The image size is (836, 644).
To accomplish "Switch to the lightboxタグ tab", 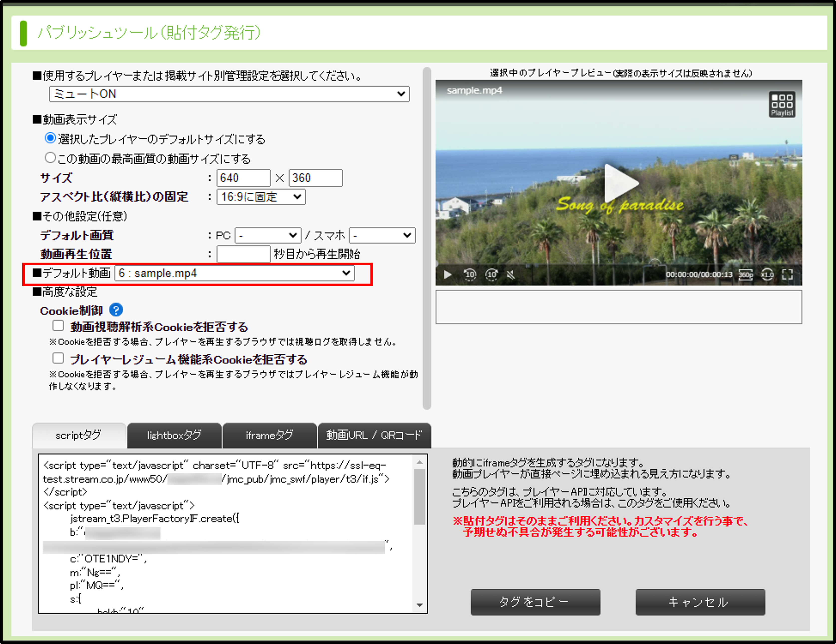I will (174, 436).
